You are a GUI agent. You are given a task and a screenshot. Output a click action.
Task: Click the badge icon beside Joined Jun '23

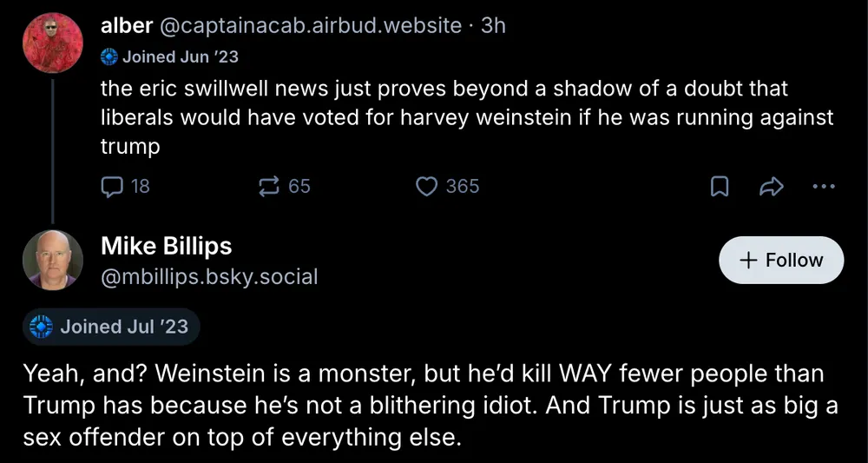pyautogui.click(x=109, y=57)
